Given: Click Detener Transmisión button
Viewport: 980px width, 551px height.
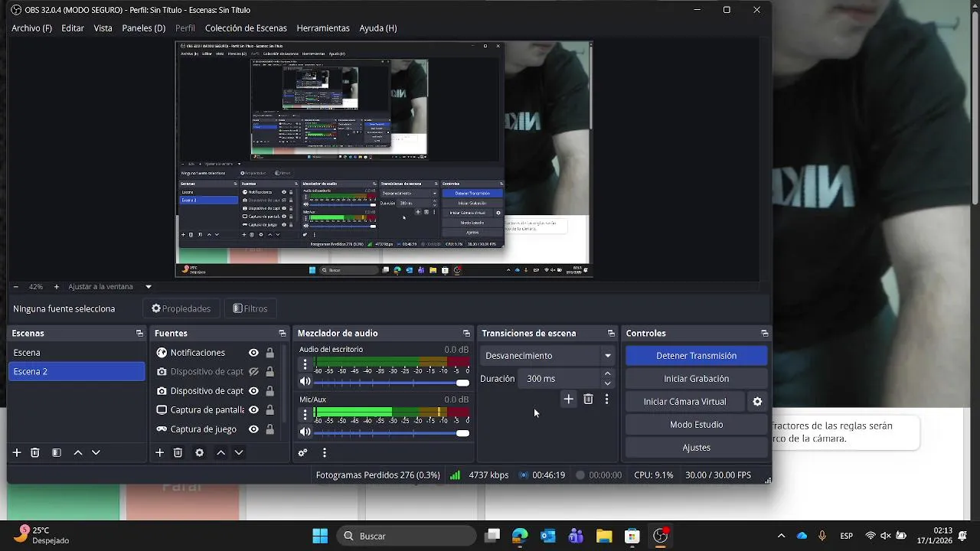Looking at the screenshot, I should (696, 356).
